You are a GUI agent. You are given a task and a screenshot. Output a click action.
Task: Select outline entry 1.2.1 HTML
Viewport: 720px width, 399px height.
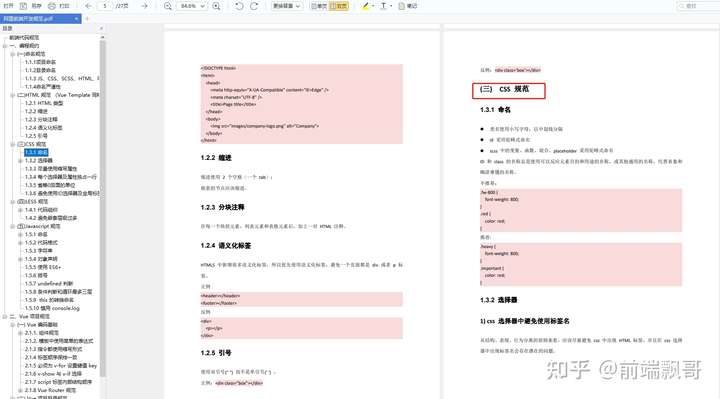coord(44,103)
